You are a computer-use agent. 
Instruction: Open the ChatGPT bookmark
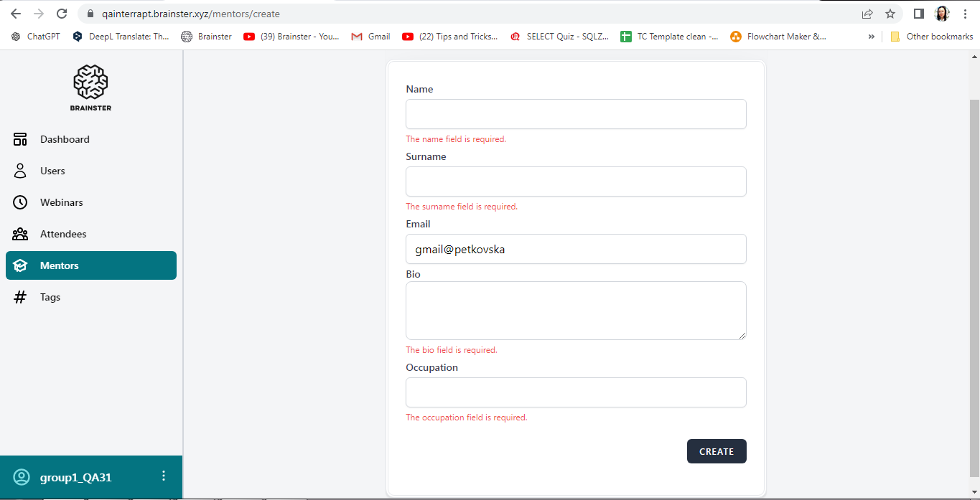click(x=36, y=37)
